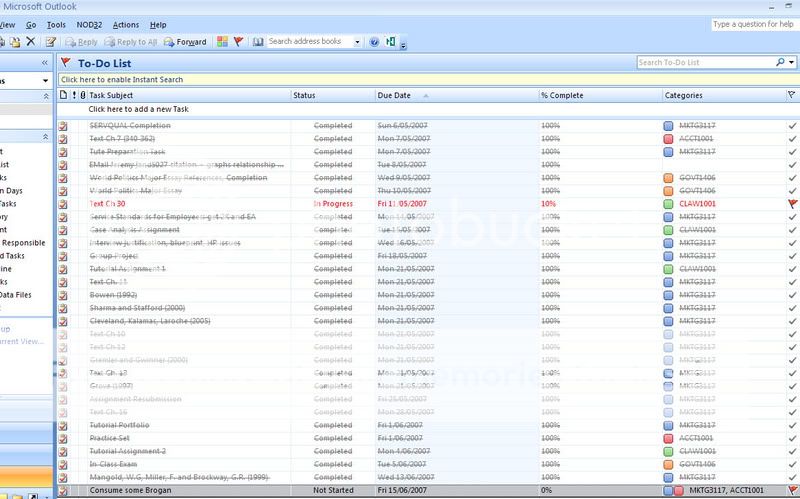The height and width of the screenshot is (499, 800).
Task: Open the Go menu
Action: click(31, 24)
